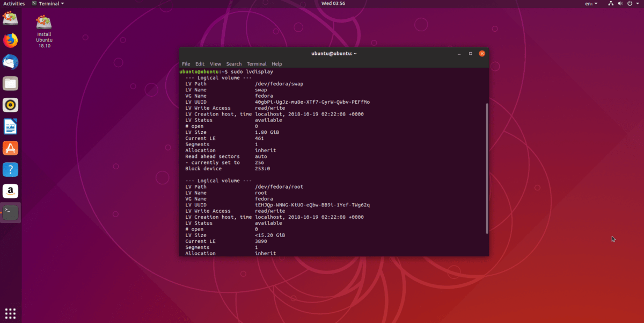The height and width of the screenshot is (323, 644).
Task: Click the Activities button
Action: (x=14, y=3)
